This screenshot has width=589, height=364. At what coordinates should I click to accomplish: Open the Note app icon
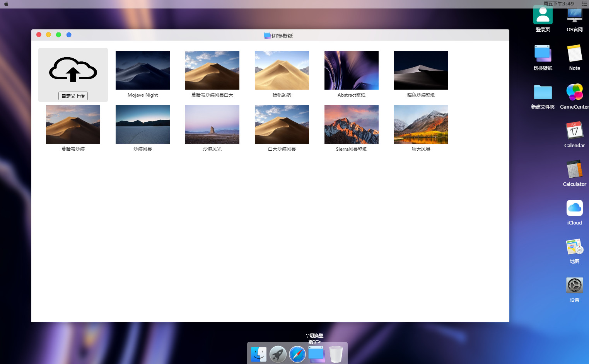(574, 54)
